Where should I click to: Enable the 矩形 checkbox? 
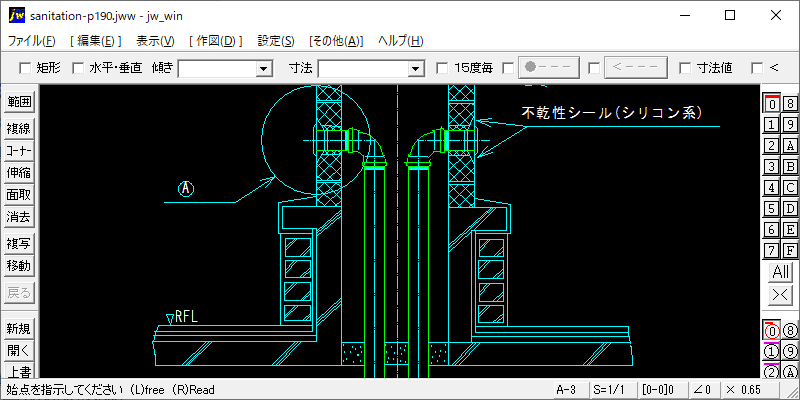click(24, 68)
